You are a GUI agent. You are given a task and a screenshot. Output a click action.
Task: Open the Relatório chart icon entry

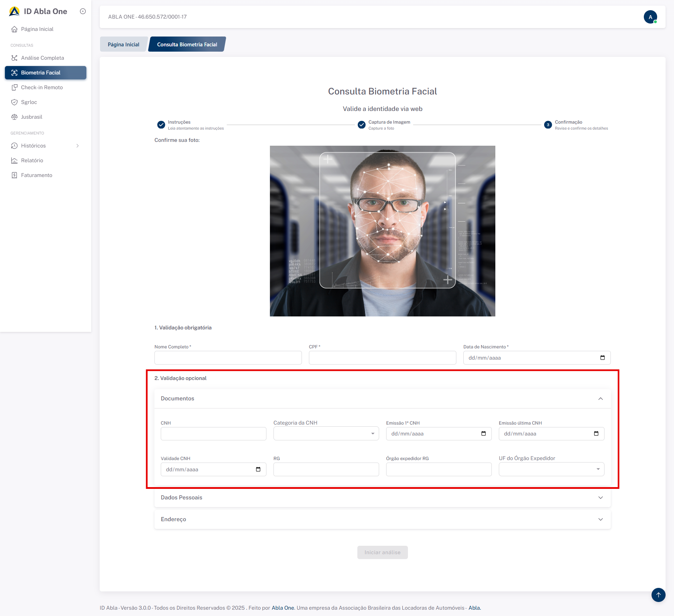[x=14, y=160]
